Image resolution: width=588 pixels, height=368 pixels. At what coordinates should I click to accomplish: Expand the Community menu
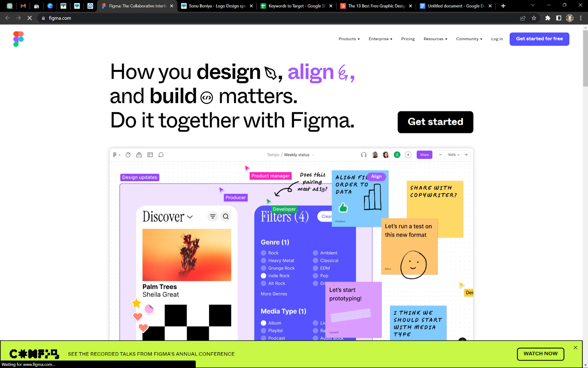pos(469,39)
